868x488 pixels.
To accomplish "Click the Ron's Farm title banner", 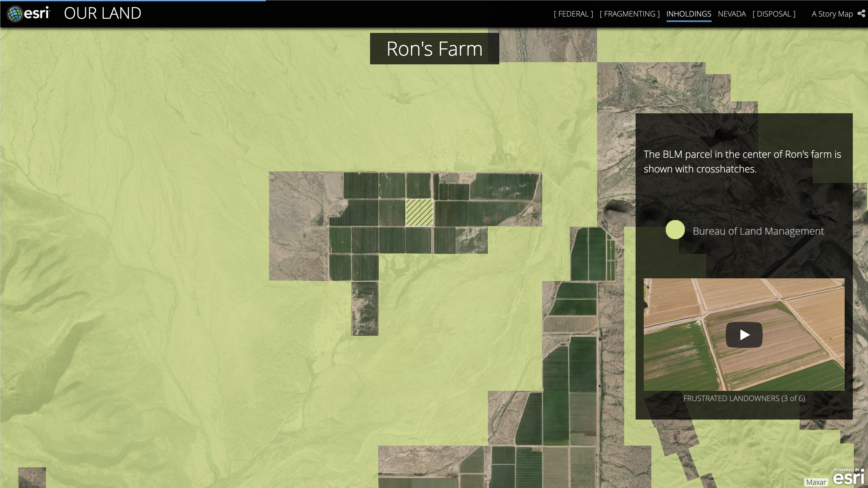I will pos(434,49).
